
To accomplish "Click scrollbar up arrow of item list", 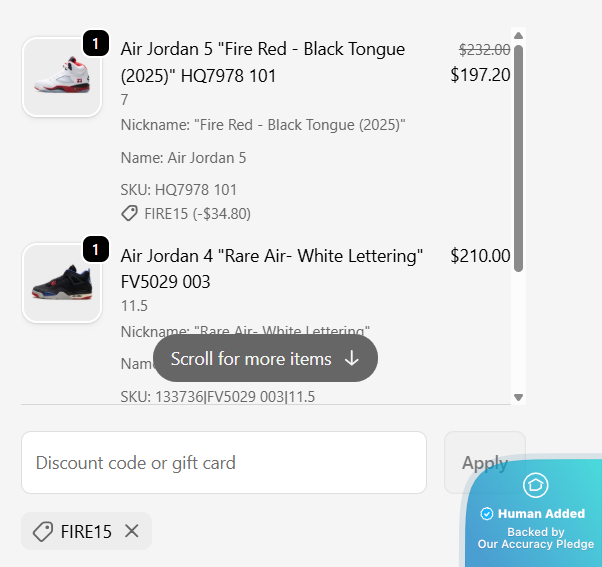I will point(518,36).
